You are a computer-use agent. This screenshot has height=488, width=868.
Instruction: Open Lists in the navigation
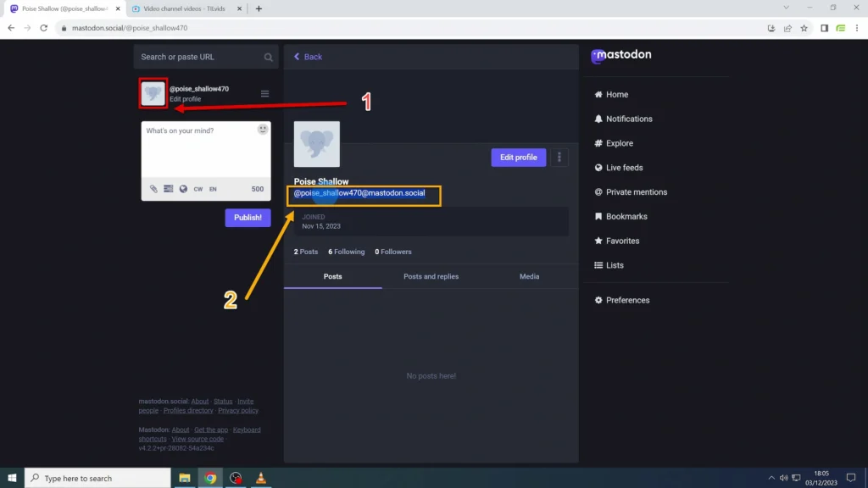[609, 265]
